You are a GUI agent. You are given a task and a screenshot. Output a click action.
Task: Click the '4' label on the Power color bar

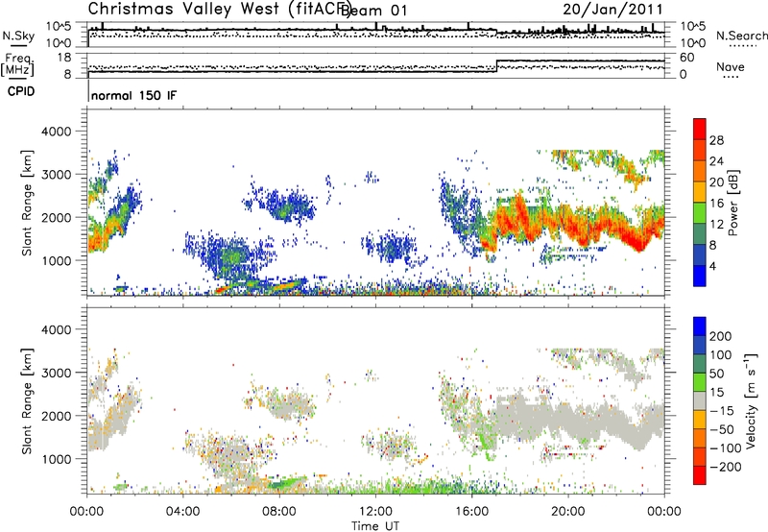click(x=713, y=266)
